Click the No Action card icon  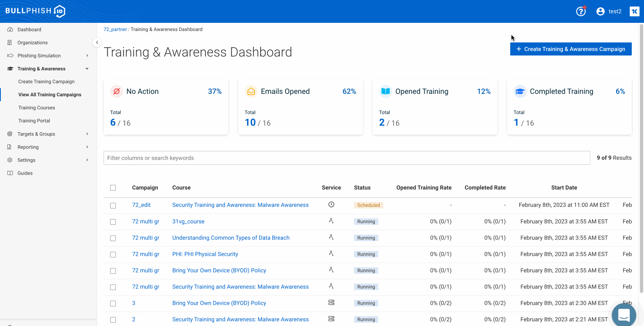coord(117,91)
